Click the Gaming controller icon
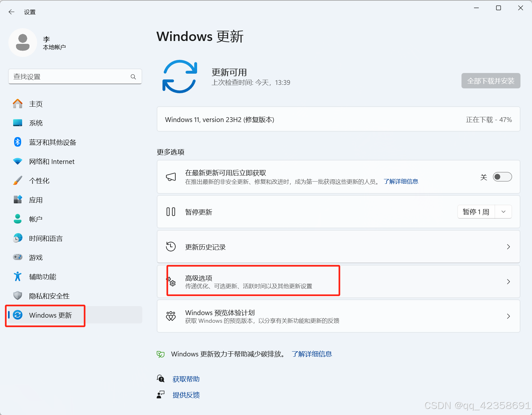 point(18,257)
